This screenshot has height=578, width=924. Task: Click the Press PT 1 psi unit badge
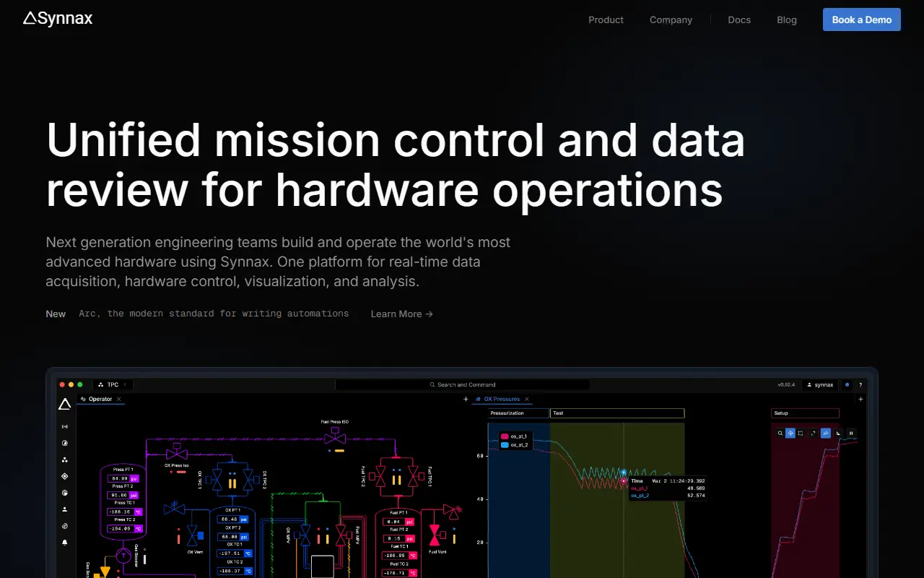[134, 478]
